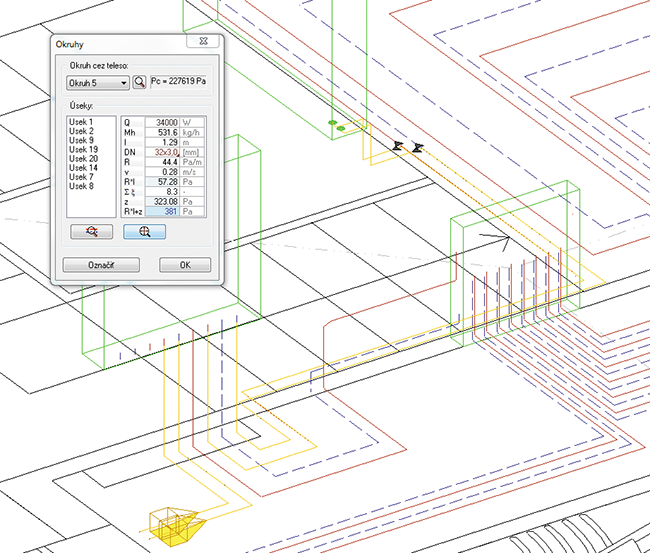The height and width of the screenshot is (553, 650).
Task: Click the magnifier icon beside Okruh 5
Action: tap(140, 82)
